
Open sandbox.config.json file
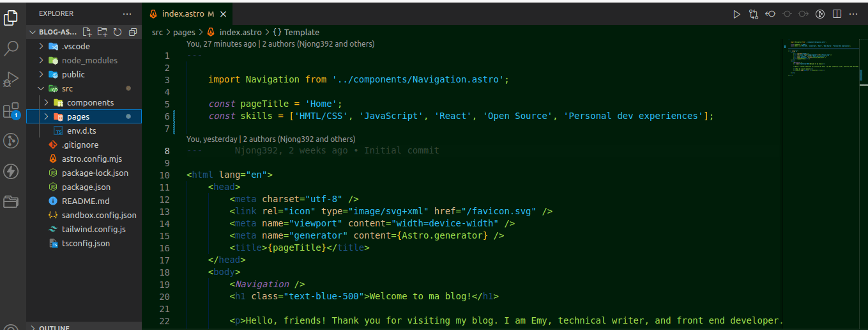point(99,215)
